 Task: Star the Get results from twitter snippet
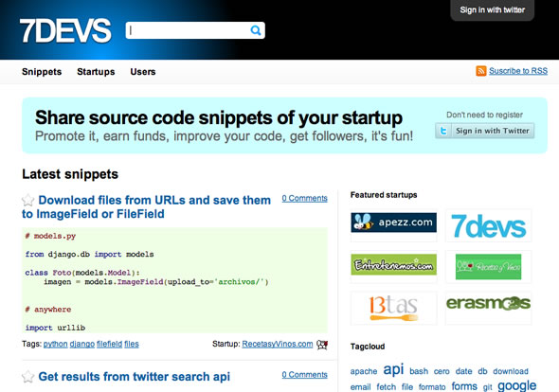[27, 377]
